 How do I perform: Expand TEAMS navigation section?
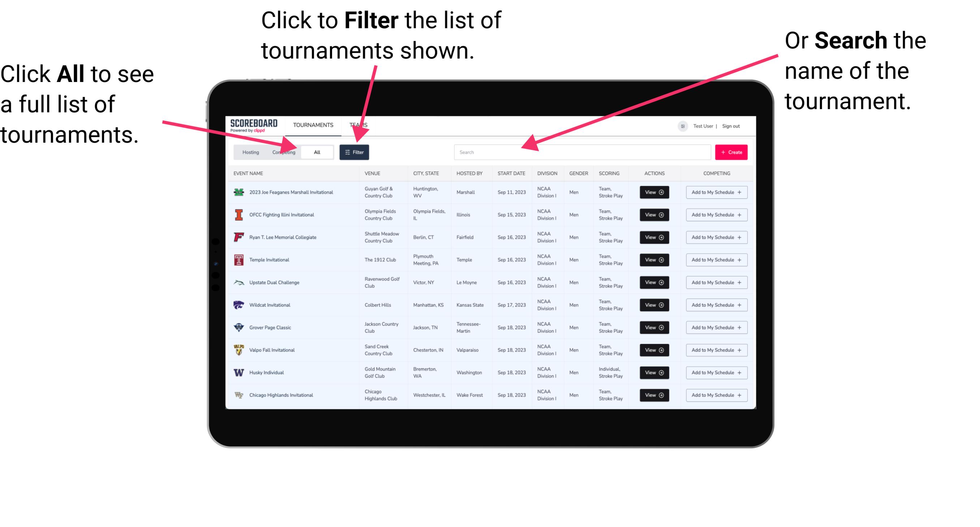click(x=359, y=125)
